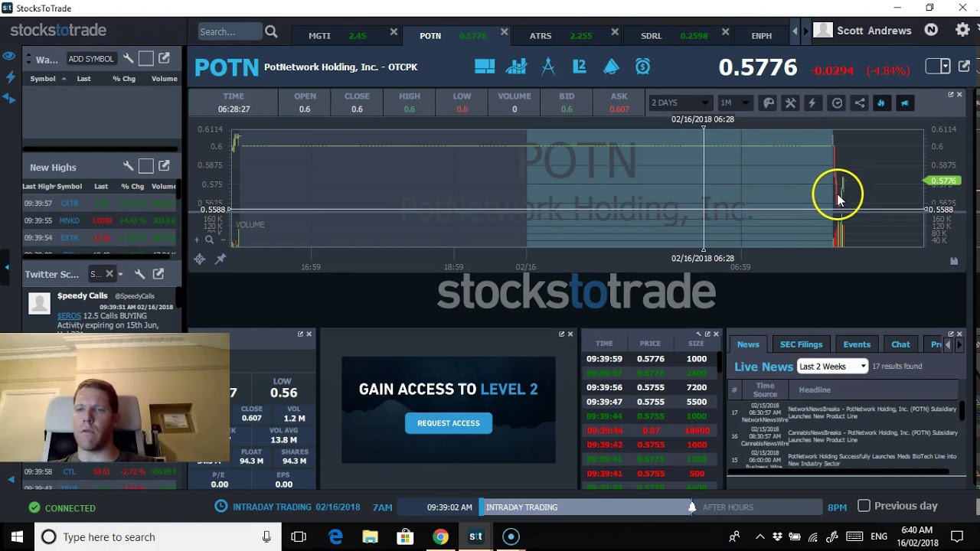
Task: Open the SEC Filings tab
Action: (801, 344)
